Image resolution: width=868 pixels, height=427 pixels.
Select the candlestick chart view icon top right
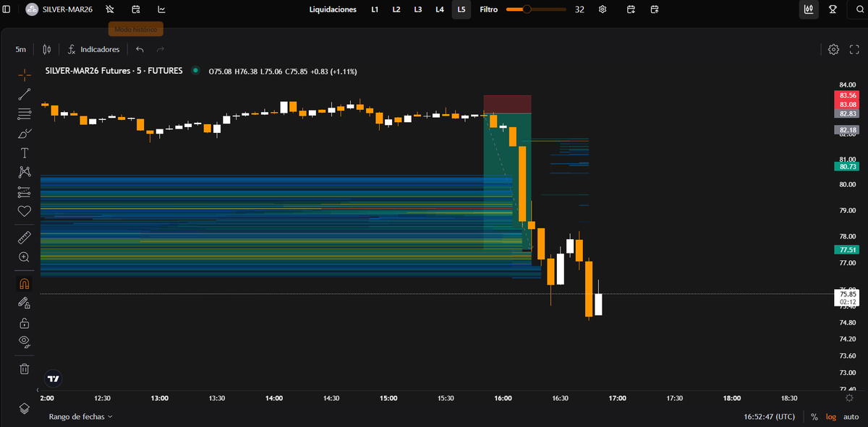809,9
